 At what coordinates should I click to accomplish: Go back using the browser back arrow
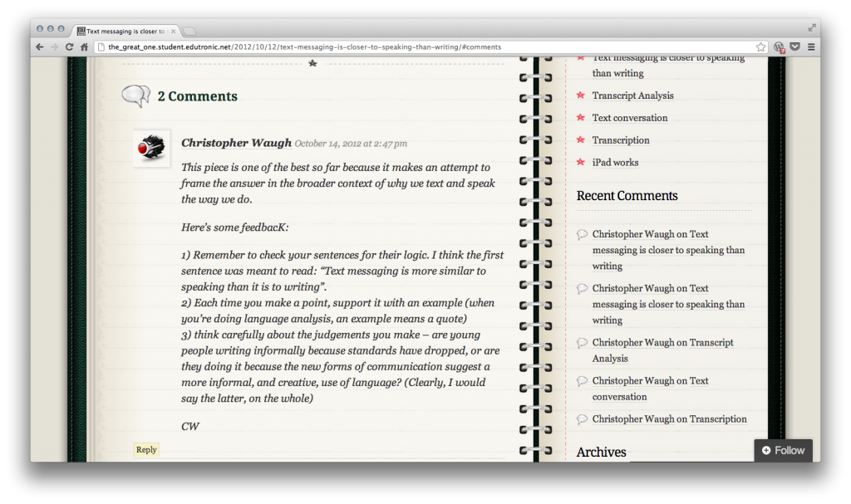point(40,47)
